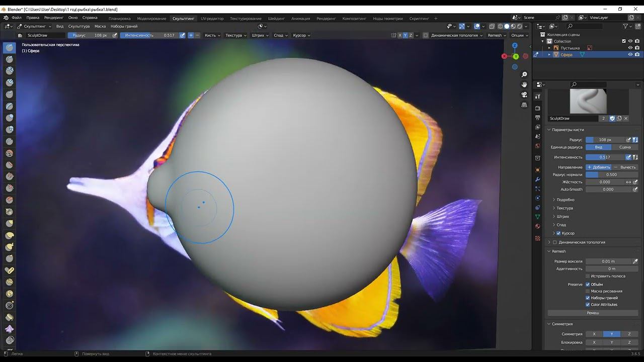Set radius unit to Сцена
The image size is (644, 362).
pyautogui.click(x=625, y=147)
